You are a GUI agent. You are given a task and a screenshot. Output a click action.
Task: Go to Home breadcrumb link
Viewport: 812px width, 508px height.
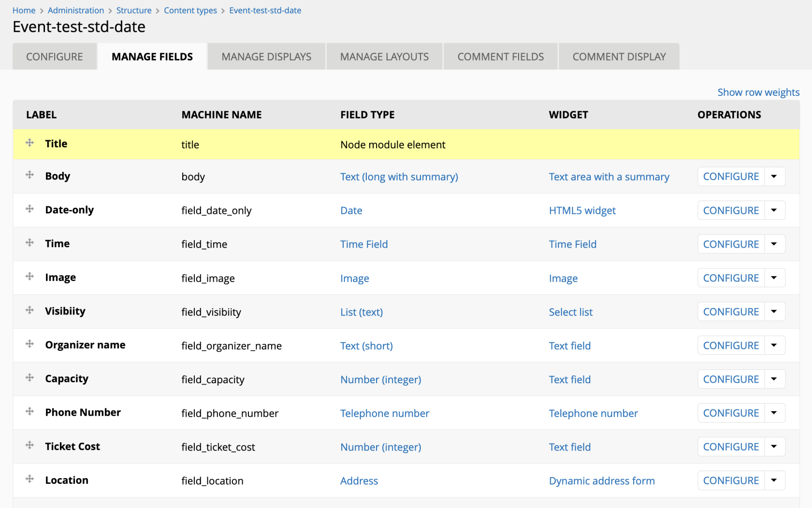[24, 10]
